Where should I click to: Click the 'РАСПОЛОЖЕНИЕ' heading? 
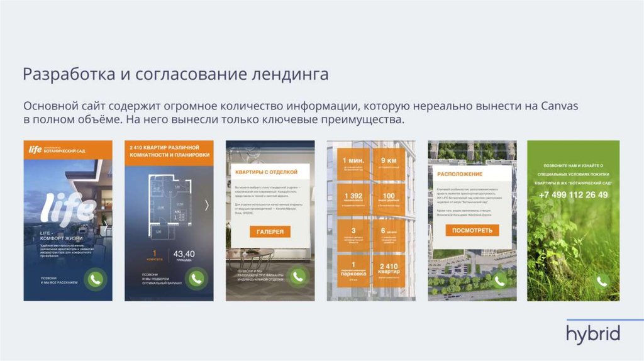point(460,174)
